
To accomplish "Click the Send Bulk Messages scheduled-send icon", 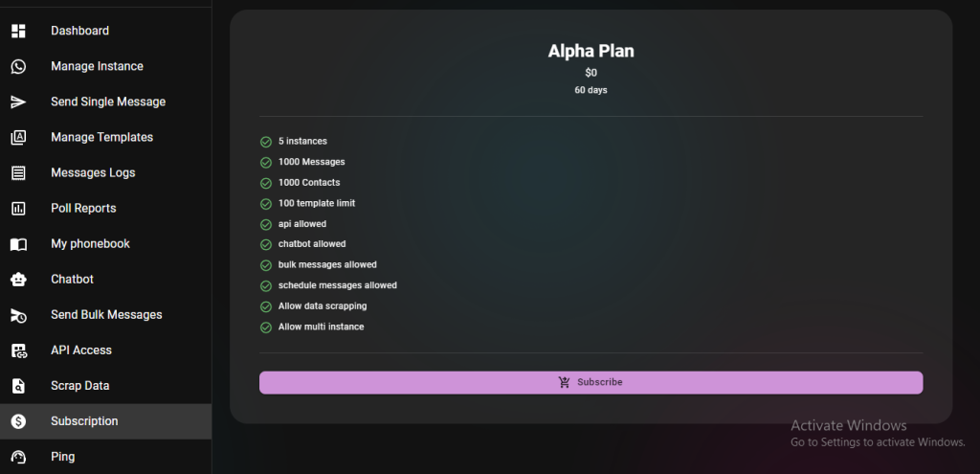I will tap(19, 315).
